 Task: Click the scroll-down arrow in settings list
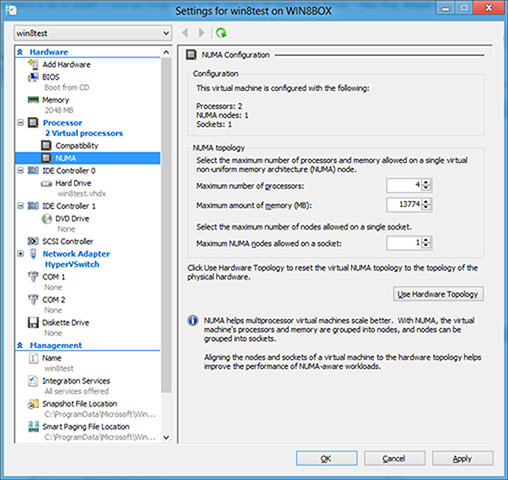tap(166, 437)
